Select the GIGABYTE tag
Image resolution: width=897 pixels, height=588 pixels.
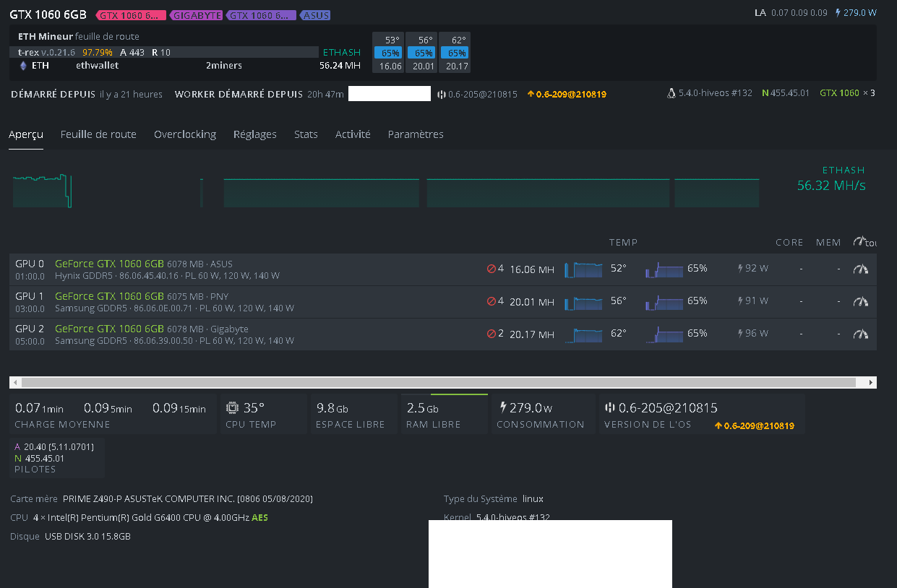pos(197,15)
